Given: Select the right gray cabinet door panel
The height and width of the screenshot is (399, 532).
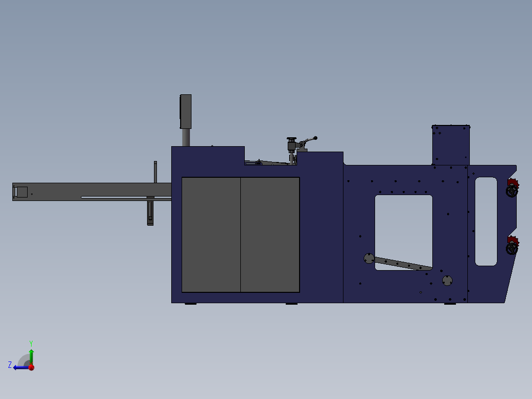Looking at the screenshot, I should click(x=270, y=235).
